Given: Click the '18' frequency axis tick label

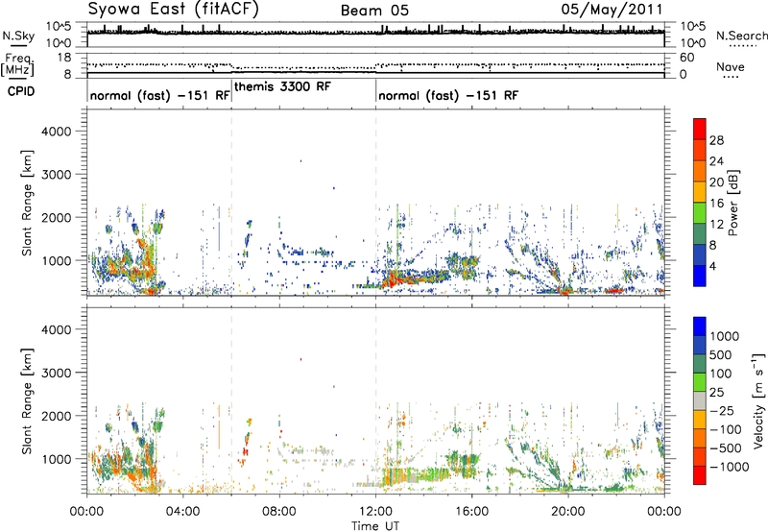Looking at the screenshot, I should [x=63, y=58].
